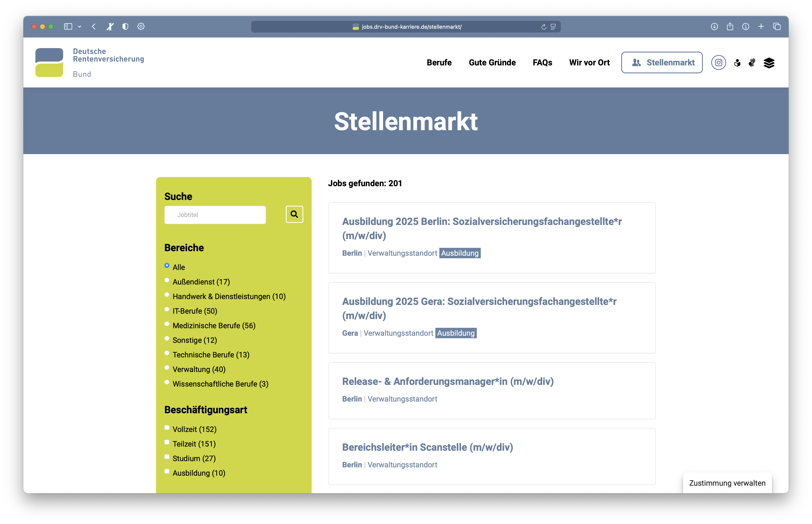Select Sonstige (12) radio option

click(167, 338)
